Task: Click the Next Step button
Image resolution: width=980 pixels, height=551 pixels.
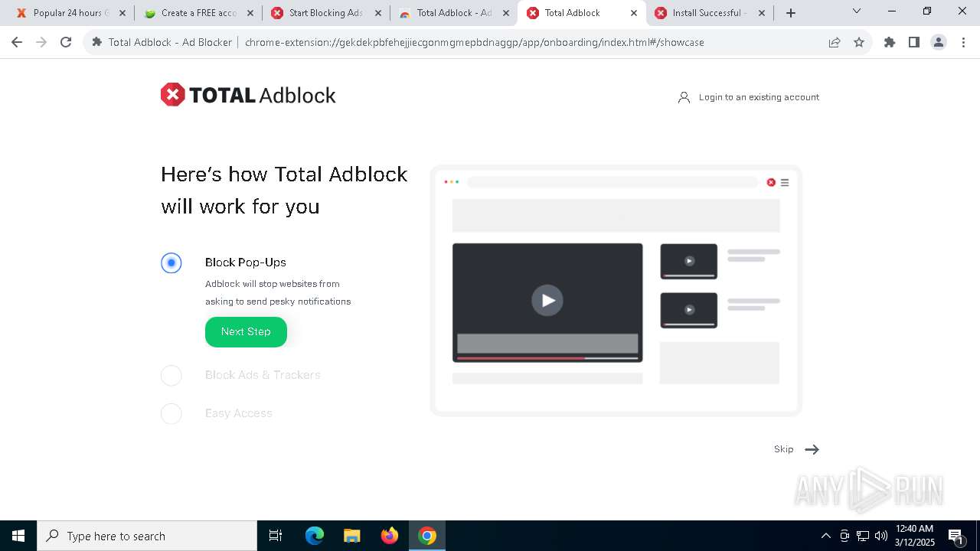Action: (246, 331)
